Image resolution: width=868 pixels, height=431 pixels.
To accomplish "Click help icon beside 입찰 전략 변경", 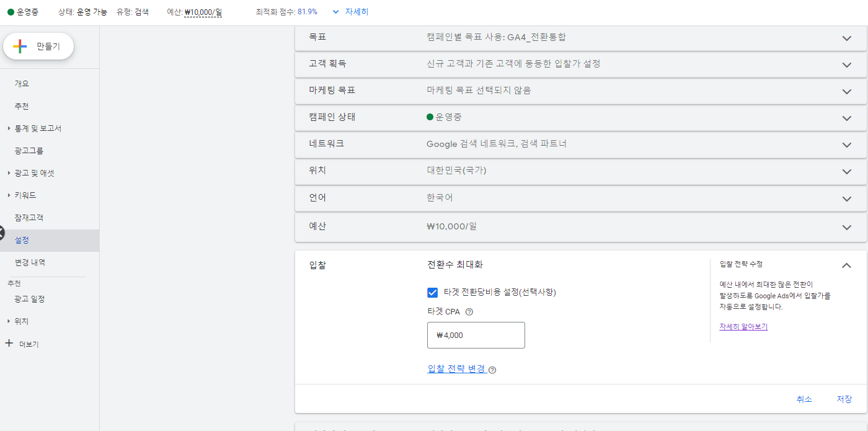I will [492, 370].
